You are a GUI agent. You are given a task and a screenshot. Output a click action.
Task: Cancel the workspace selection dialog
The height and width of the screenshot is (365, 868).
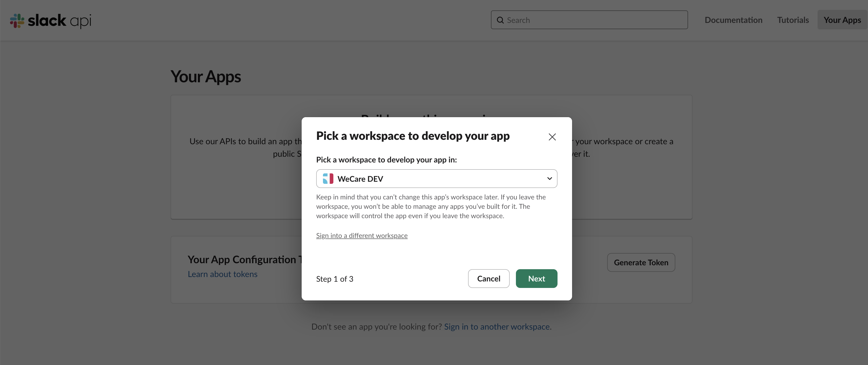click(488, 279)
